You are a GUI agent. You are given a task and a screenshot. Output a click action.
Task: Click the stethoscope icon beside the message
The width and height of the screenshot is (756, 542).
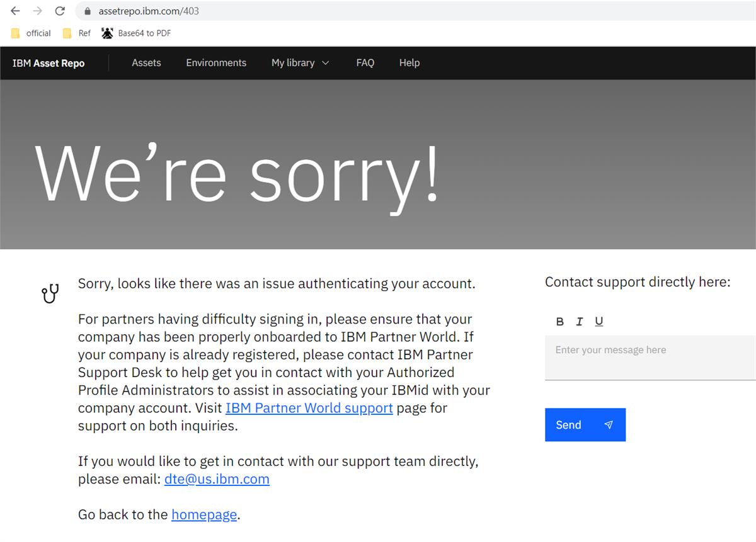50,293
